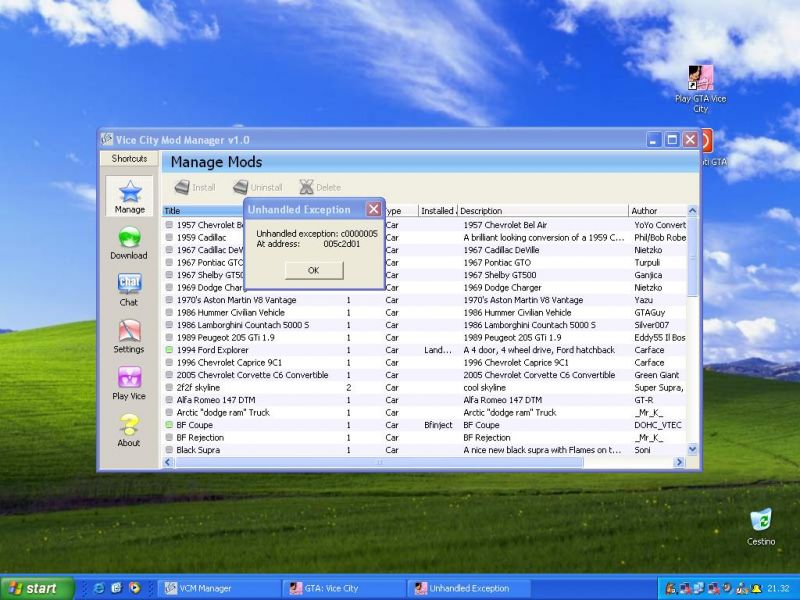The width and height of the screenshot is (800, 600).
Task: Select the 1989 Peugeot 205 GTi 1.9 title
Action: click(226, 338)
